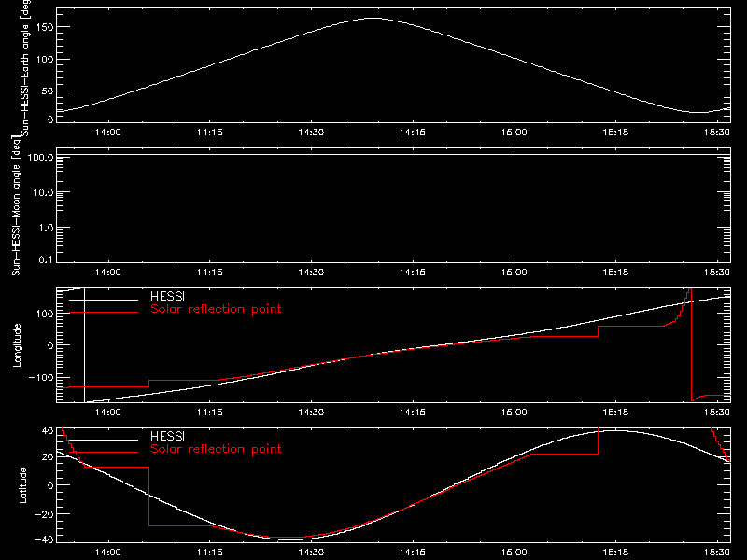Click red legend line sample in Latitude plot
Screen dimensions: 747x560
click(104, 453)
